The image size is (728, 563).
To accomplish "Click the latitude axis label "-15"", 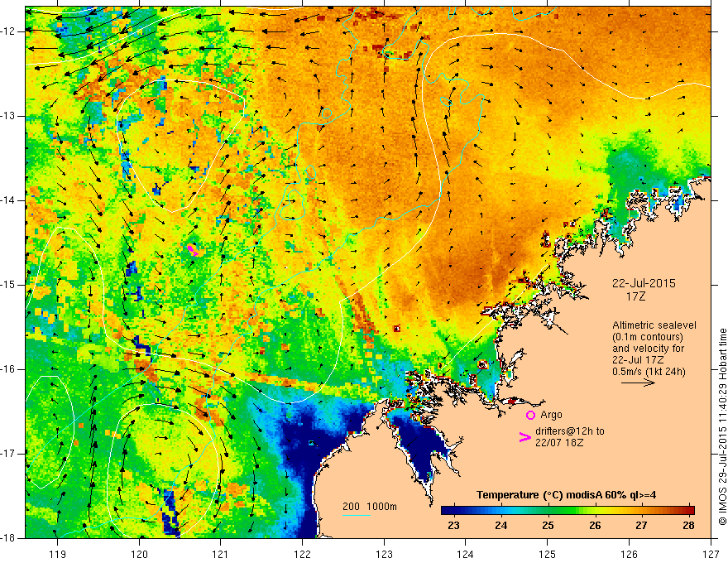I will (9, 285).
